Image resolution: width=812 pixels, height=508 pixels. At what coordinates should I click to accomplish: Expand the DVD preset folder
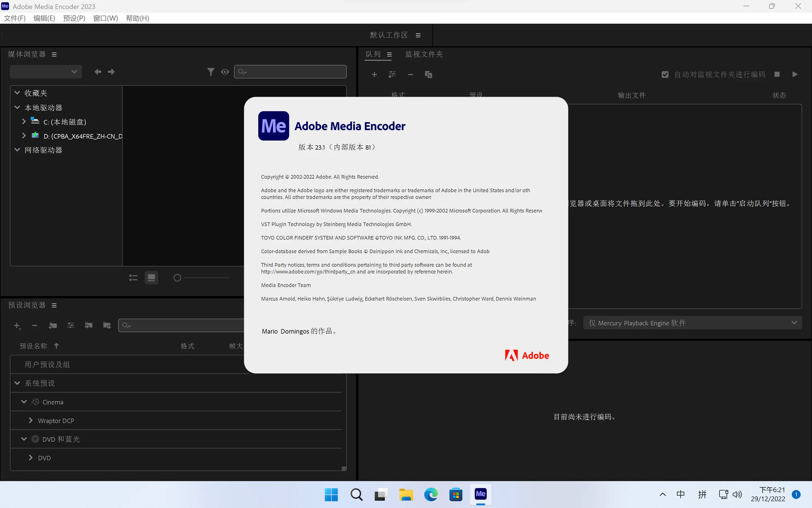30,457
